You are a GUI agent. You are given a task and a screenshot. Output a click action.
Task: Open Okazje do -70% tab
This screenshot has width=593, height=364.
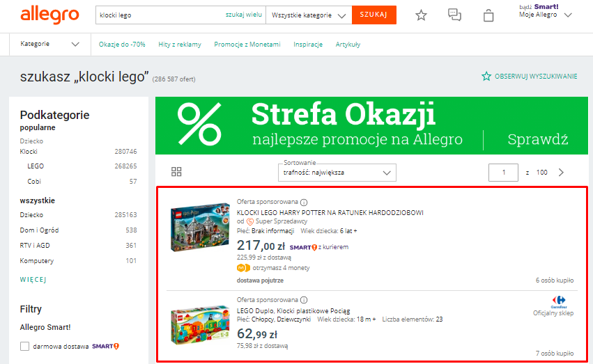[x=122, y=45]
